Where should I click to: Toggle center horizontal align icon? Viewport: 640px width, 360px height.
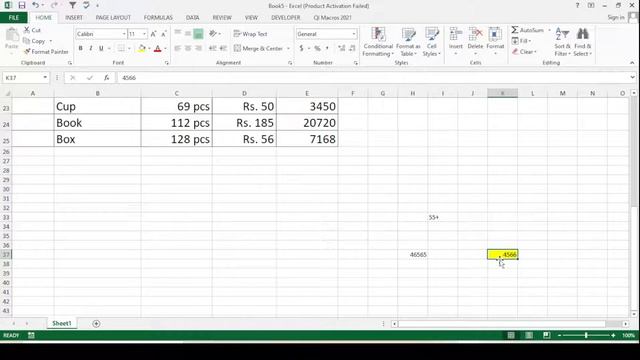pyautogui.click(x=188, y=48)
